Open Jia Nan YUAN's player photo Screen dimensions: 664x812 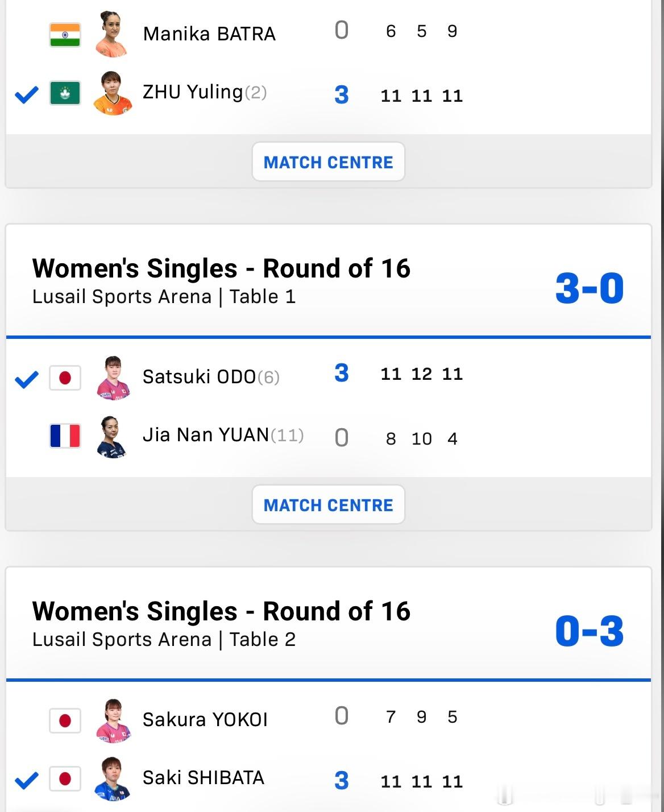point(112,436)
